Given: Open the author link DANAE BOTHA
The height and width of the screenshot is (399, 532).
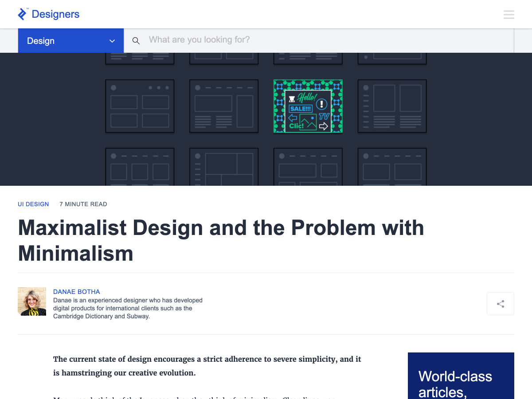Looking at the screenshot, I should 77,292.
